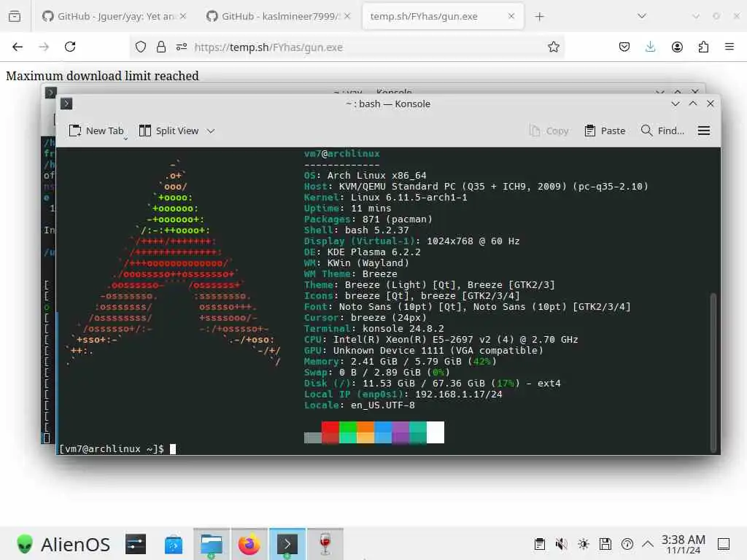Show Firefox downloads panel
The width and height of the screenshot is (747, 560).
[650, 47]
